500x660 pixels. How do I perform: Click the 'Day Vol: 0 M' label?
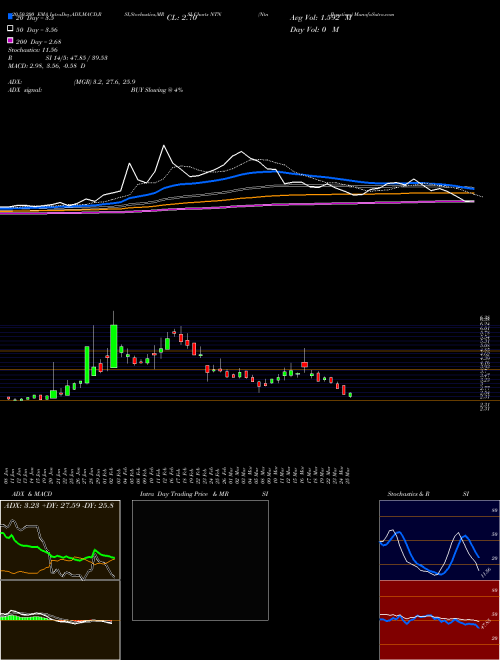(314, 30)
